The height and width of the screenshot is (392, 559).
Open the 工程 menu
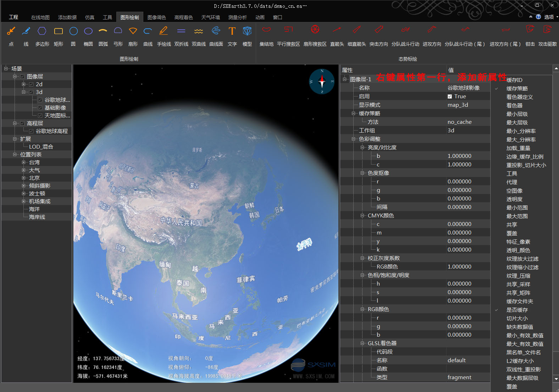click(x=13, y=17)
